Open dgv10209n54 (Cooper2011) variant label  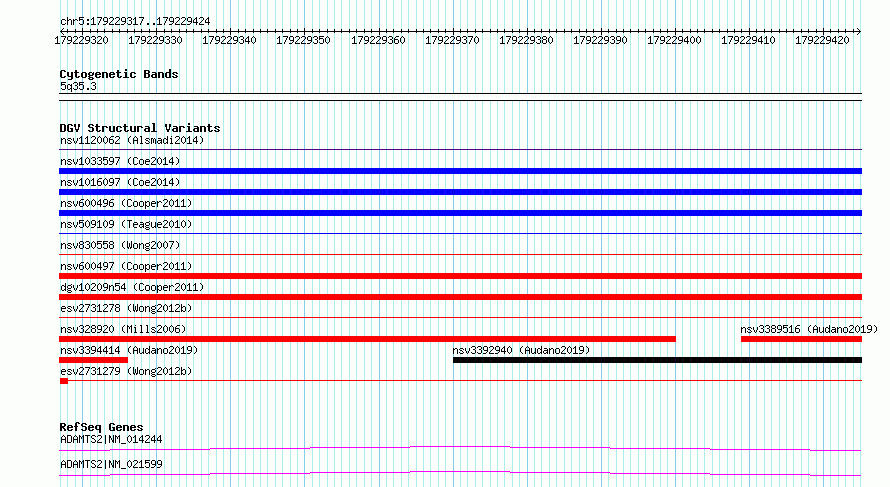(x=132, y=287)
